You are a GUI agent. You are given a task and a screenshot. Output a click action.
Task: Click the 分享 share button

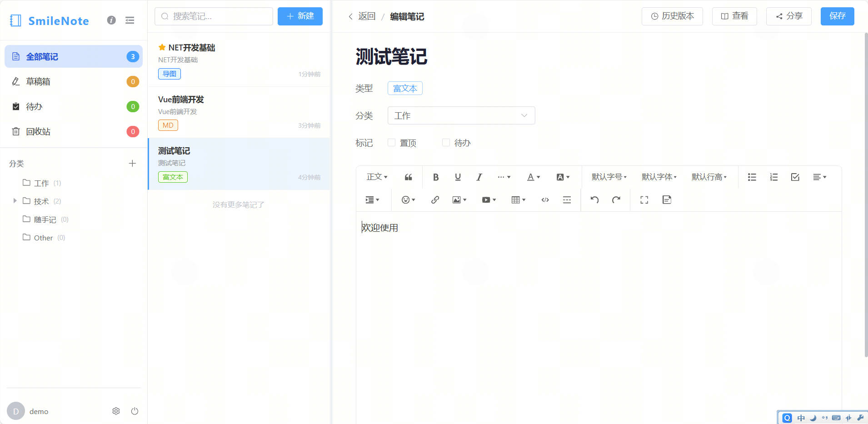[x=788, y=16]
